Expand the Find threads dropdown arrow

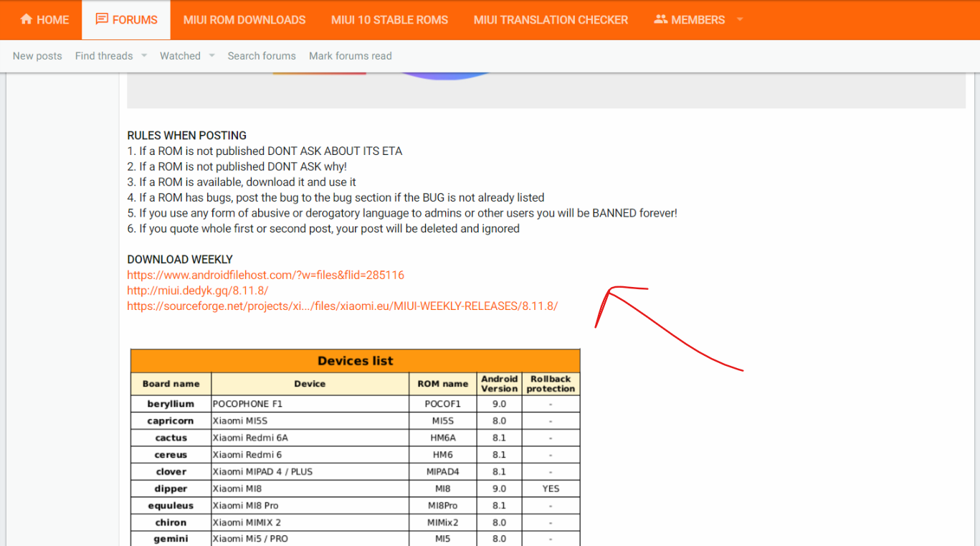tap(143, 56)
